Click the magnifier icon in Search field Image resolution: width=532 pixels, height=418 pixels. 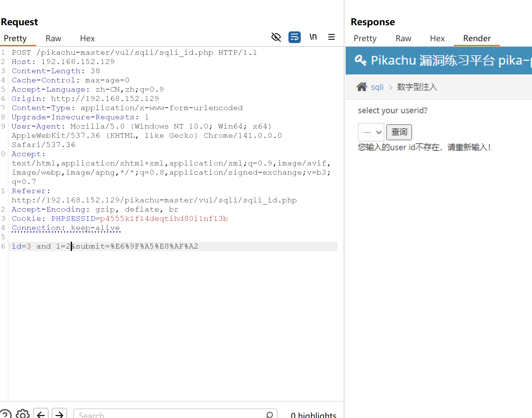(269, 415)
